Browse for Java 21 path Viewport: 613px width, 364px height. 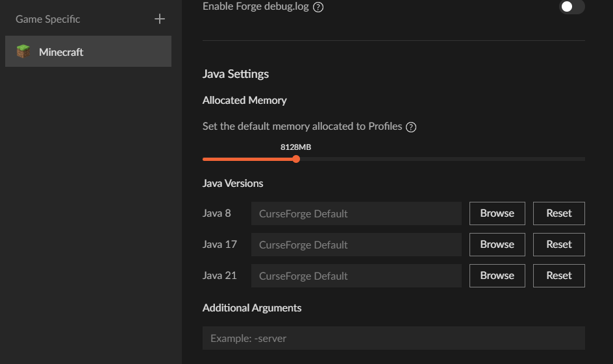tap(497, 276)
